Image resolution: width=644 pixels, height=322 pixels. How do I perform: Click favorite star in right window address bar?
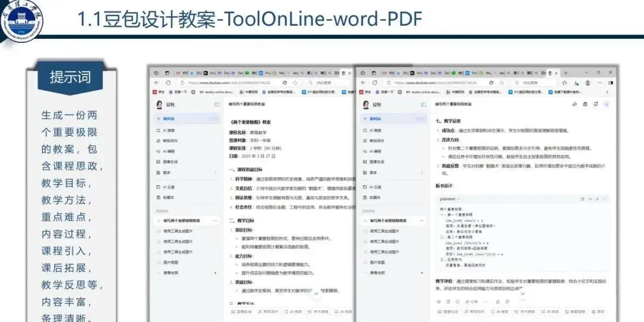pos(501,82)
